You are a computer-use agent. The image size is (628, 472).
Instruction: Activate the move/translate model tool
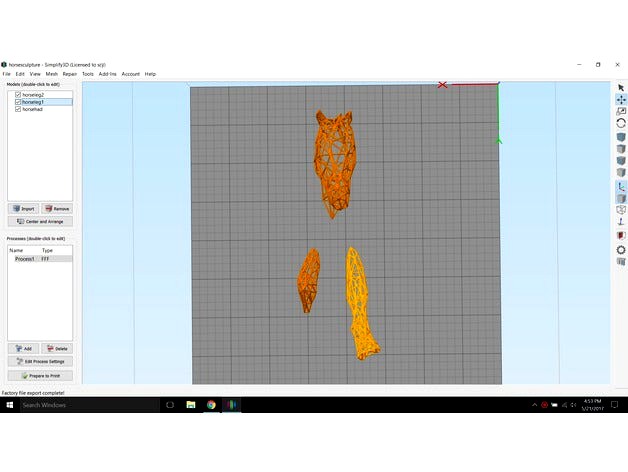pyautogui.click(x=621, y=100)
